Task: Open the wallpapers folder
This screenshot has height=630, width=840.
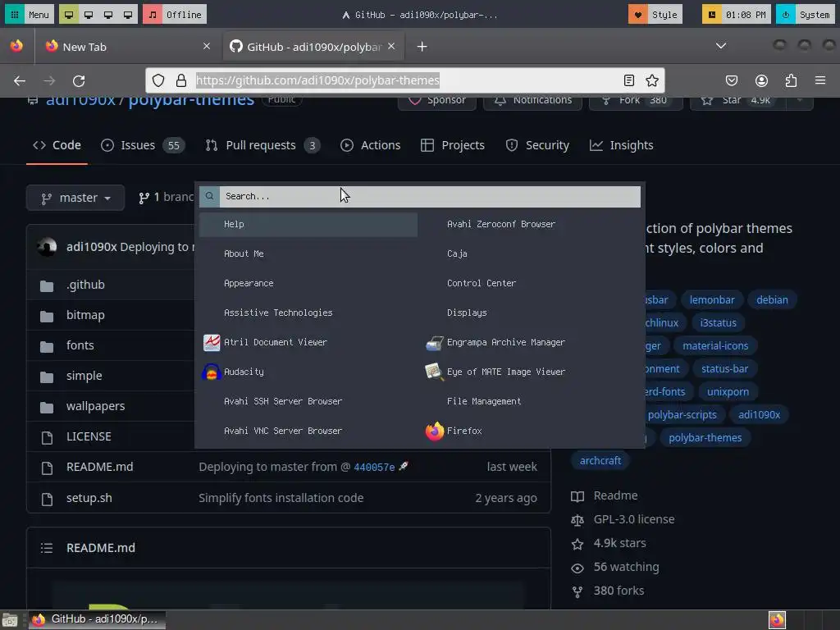Action: point(95,406)
